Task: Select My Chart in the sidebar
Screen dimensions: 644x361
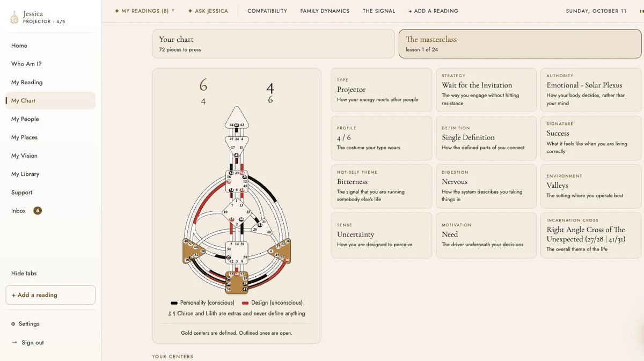Action: coord(50,100)
